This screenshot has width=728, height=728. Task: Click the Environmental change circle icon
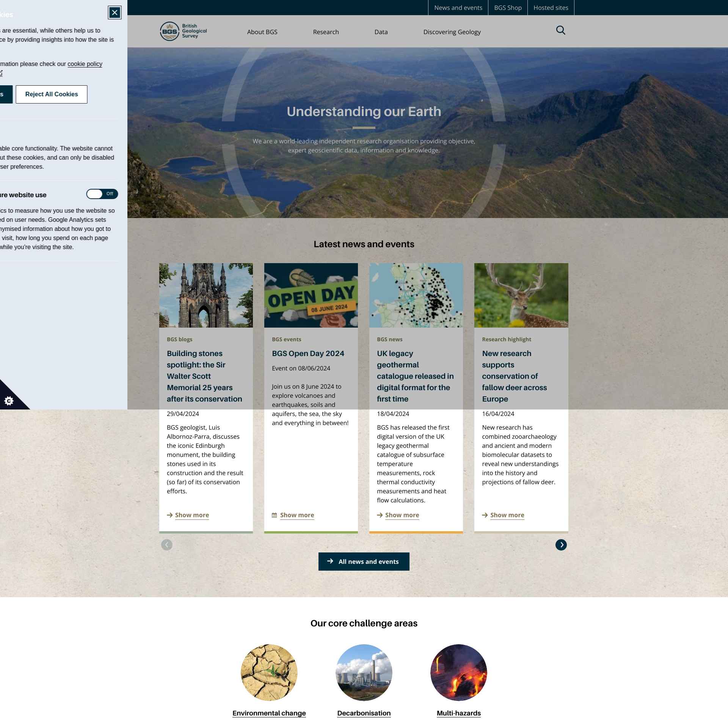click(269, 672)
